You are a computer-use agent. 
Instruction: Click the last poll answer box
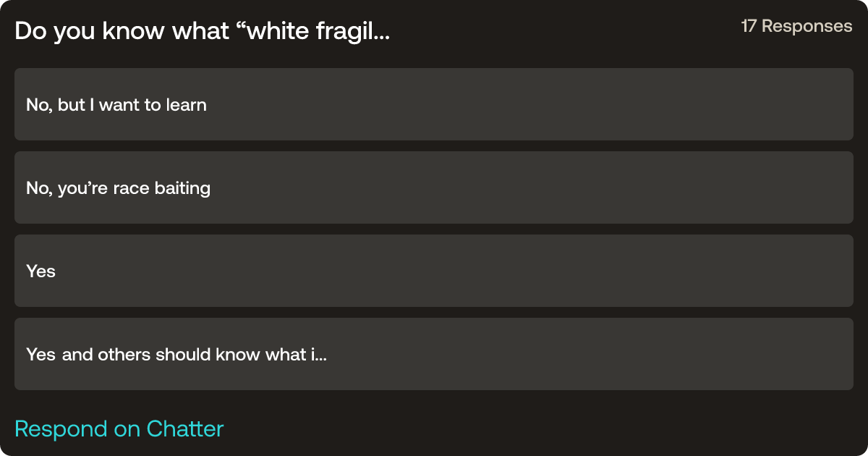coord(434,354)
